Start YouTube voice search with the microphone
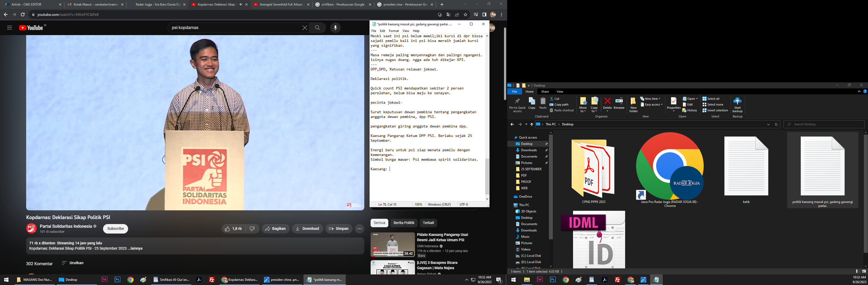Screen dimensions: 868x285 point(335,28)
